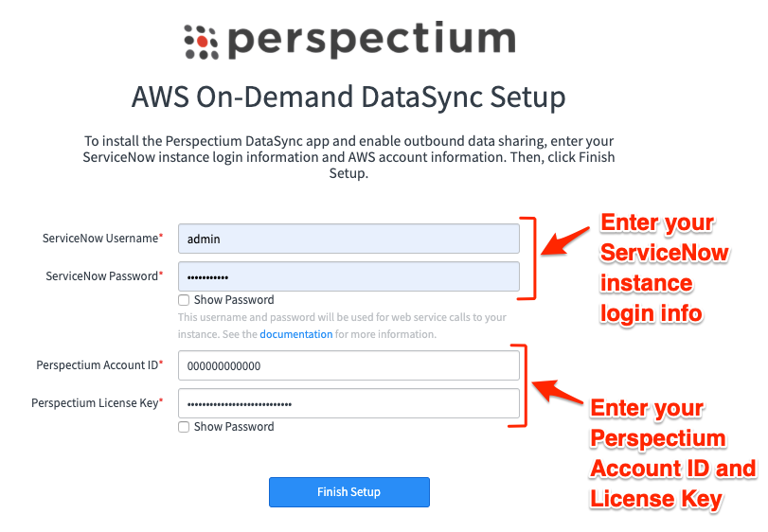Click the AWS On-Demand DataSync Setup heading
Screen dimensions: 768x532
click(x=348, y=97)
